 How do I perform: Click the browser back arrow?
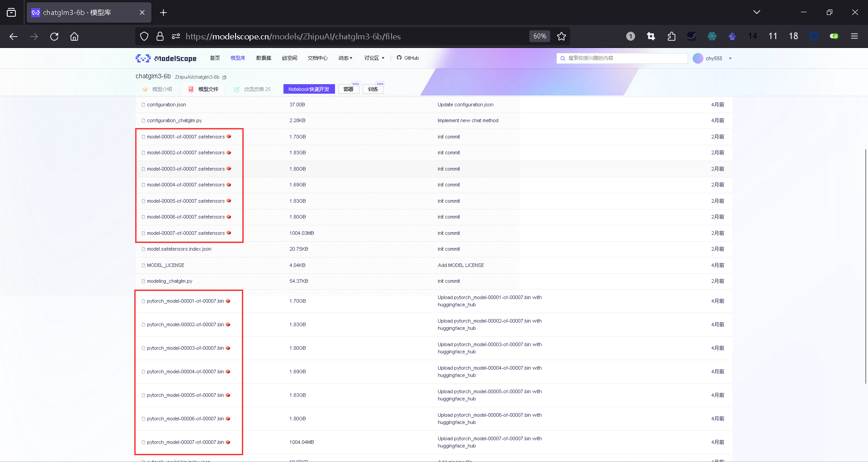click(14, 37)
